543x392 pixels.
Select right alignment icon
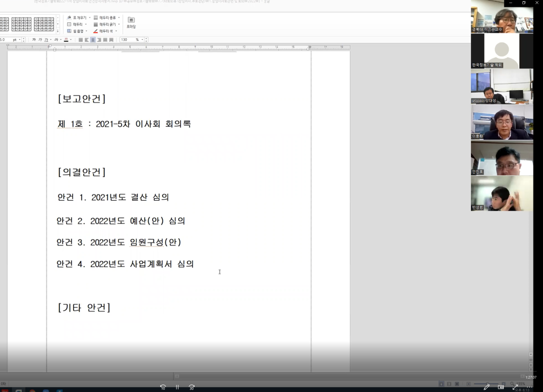pyautogui.click(x=99, y=40)
